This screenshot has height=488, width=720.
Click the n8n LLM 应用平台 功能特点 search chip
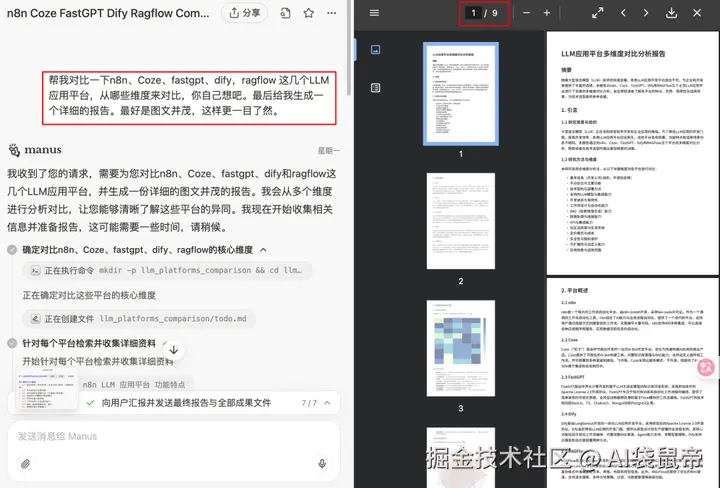click(x=134, y=385)
